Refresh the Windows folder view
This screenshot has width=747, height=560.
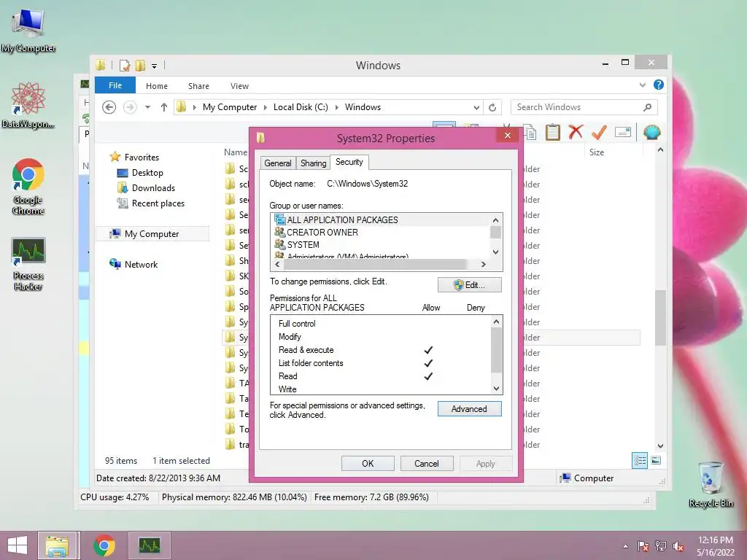pos(492,108)
